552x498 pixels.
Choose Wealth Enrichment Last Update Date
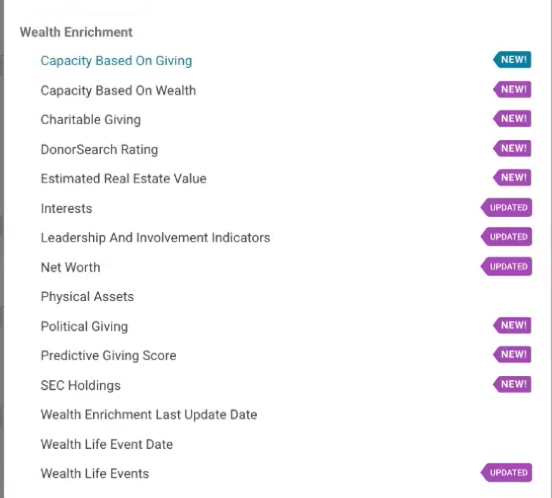pyautogui.click(x=149, y=415)
